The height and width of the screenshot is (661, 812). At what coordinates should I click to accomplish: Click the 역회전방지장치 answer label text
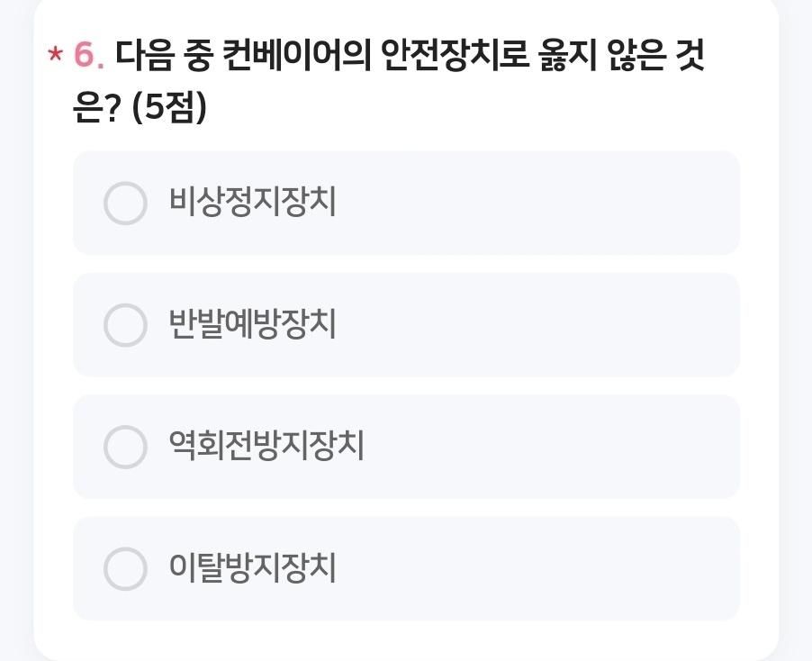(266, 446)
